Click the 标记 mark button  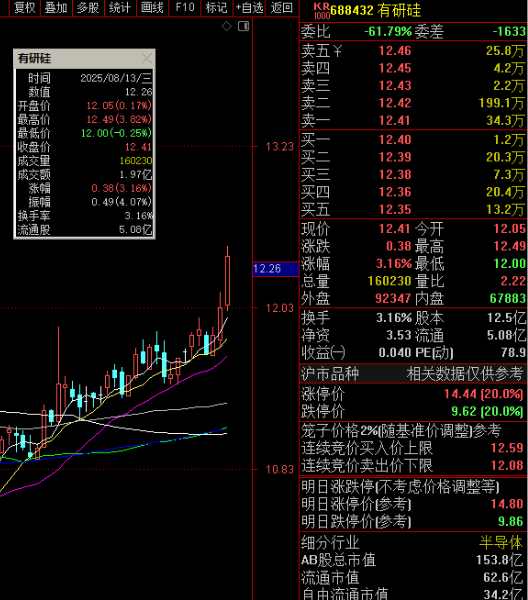(x=217, y=8)
